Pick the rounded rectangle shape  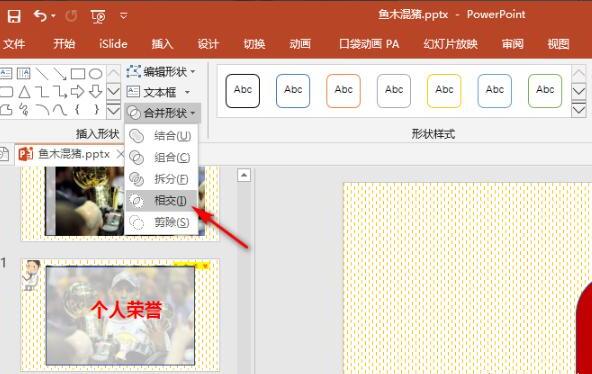click(x=6, y=92)
